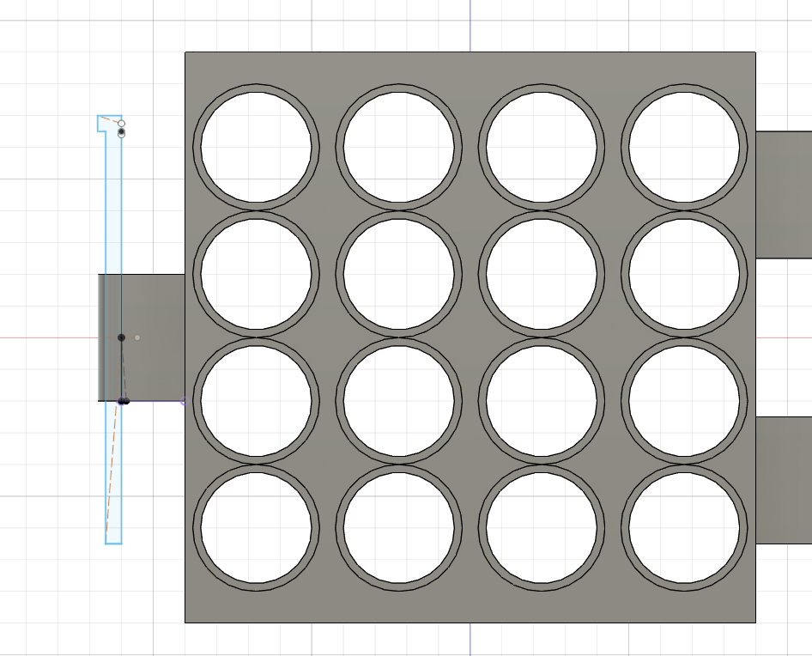
Task: Pick the grey sketch point on red axis
Action: coord(137,337)
